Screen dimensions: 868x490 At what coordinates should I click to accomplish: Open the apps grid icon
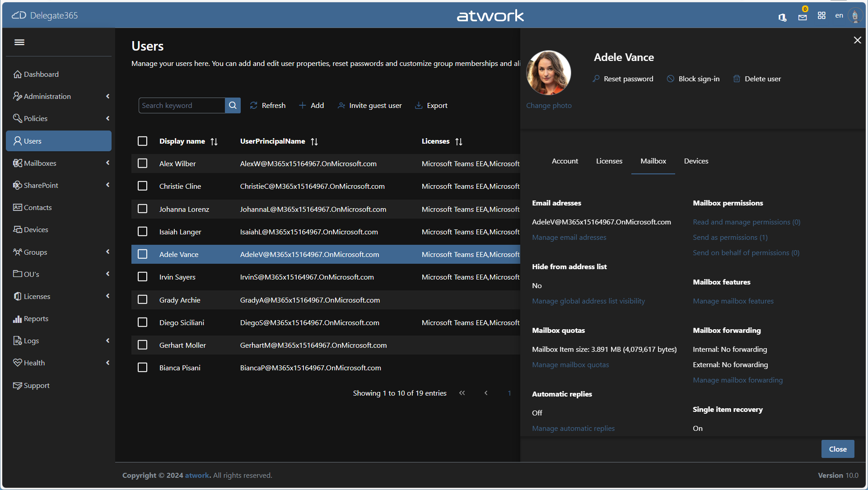821,16
